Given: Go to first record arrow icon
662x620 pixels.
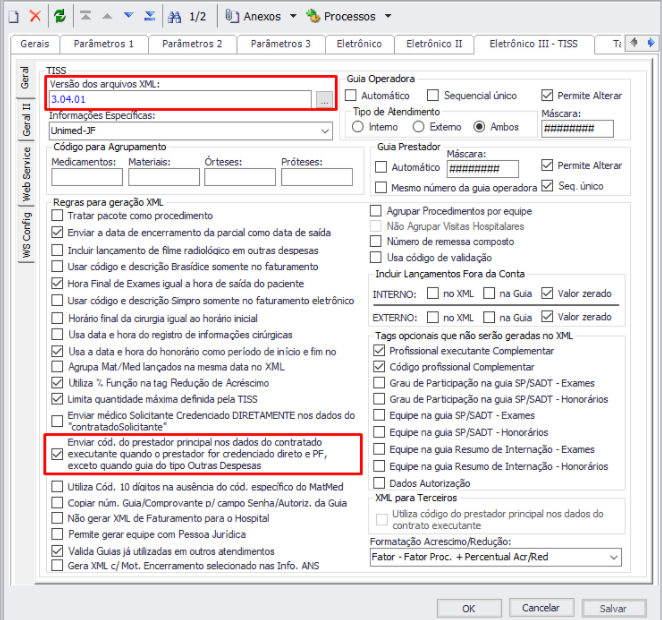Looking at the screenshot, I should (86, 16).
